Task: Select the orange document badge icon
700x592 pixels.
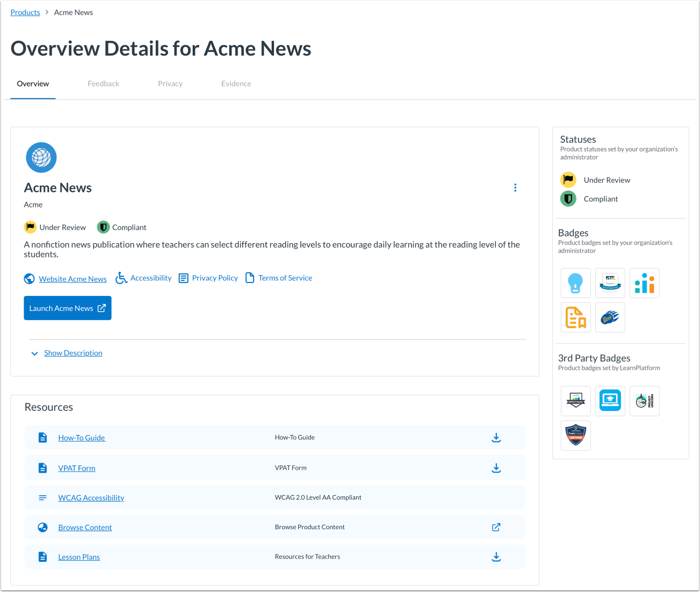Action: click(x=575, y=317)
